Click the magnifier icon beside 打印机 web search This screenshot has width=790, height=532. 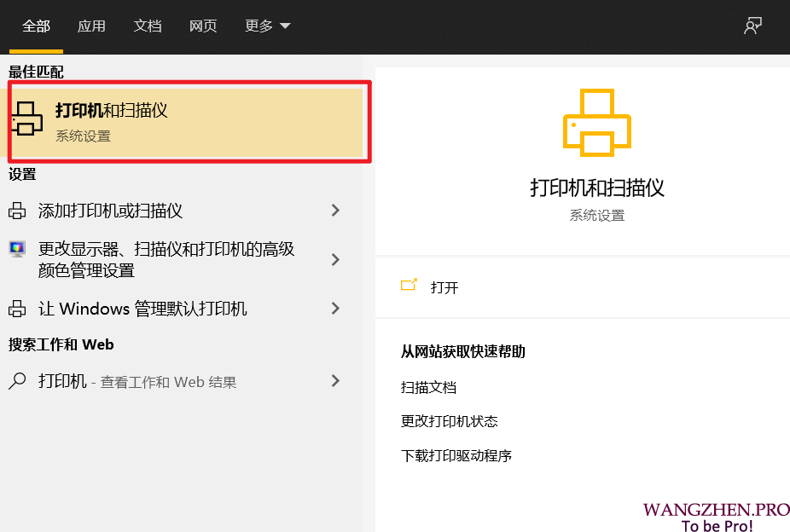(x=17, y=381)
